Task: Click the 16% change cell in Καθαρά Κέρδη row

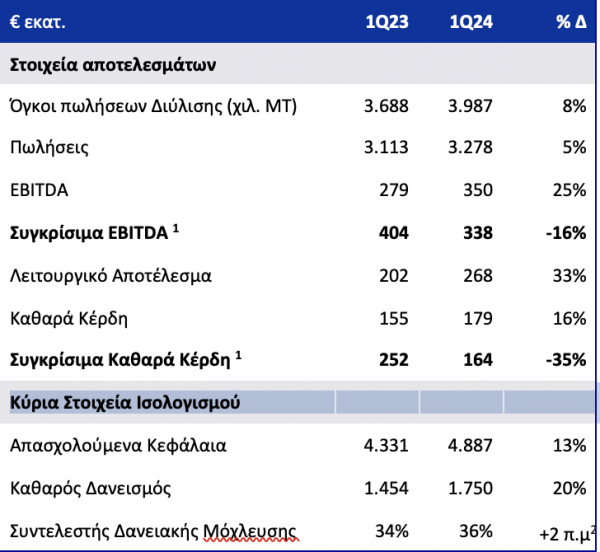Action: (x=570, y=319)
